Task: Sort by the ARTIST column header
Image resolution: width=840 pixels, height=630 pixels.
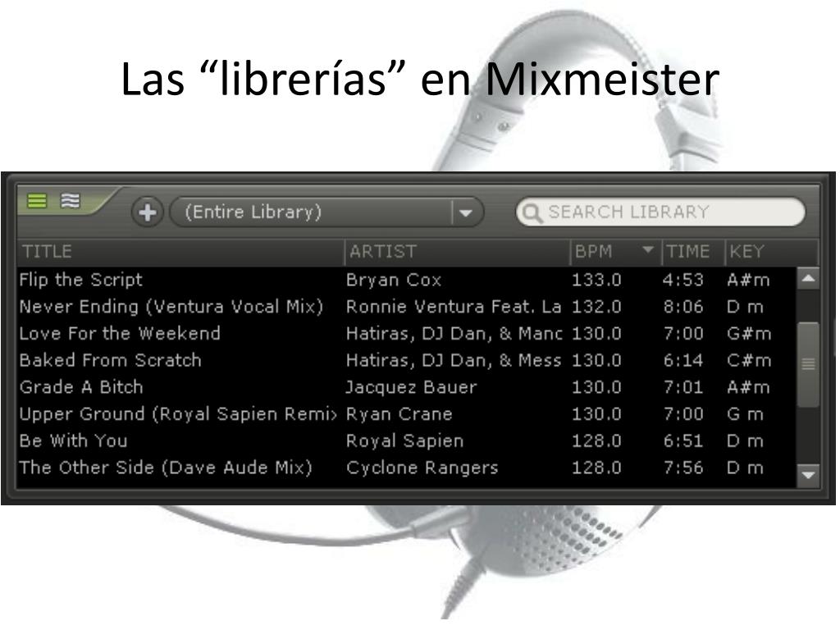Action: coord(458,252)
